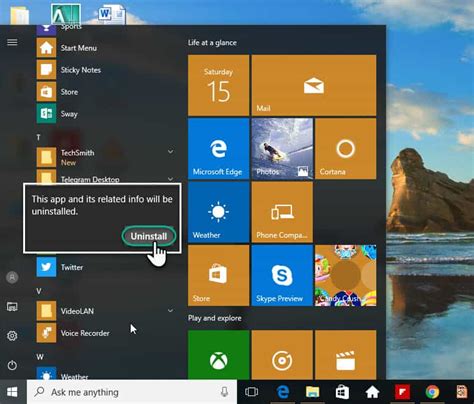Open the hamburger menu in Start

12,42
